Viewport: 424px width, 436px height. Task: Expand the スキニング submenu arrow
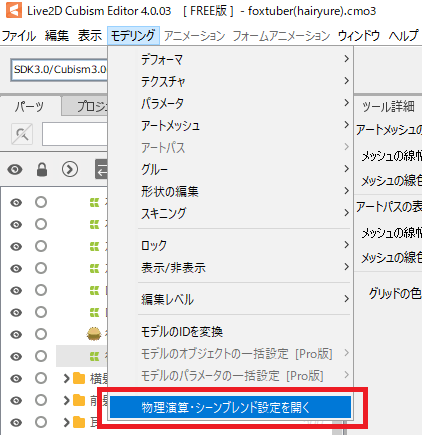coord(347,213)
